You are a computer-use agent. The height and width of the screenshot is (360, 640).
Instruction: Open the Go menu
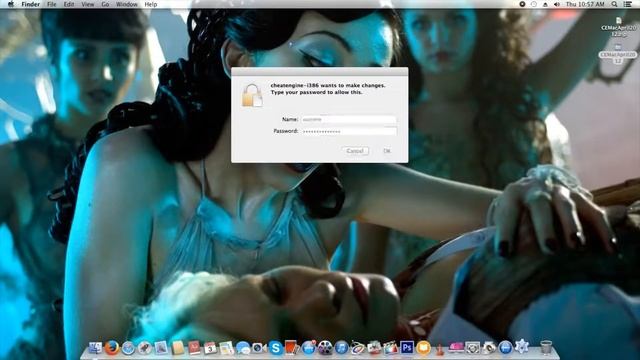(x=105, y=4)
